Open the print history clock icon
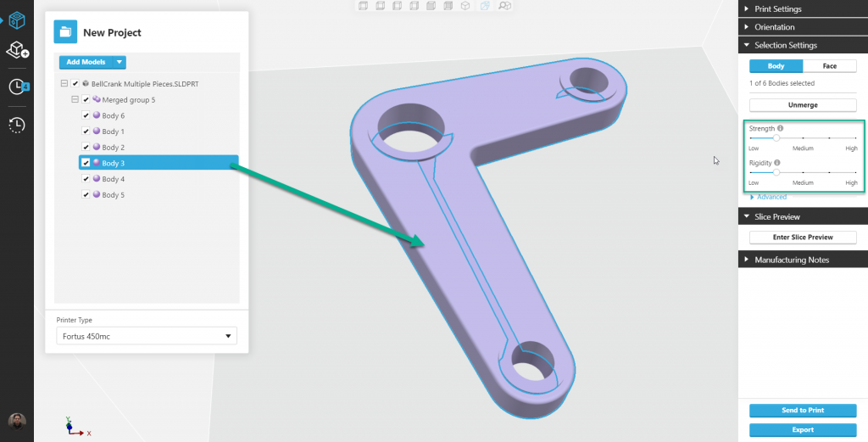 tap(17, 126)
